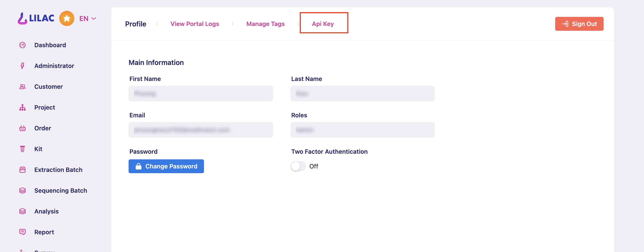Viewport: 644px width, 252px height.
Task: Switch to the Profile tab
Action: tap(136, 24)
